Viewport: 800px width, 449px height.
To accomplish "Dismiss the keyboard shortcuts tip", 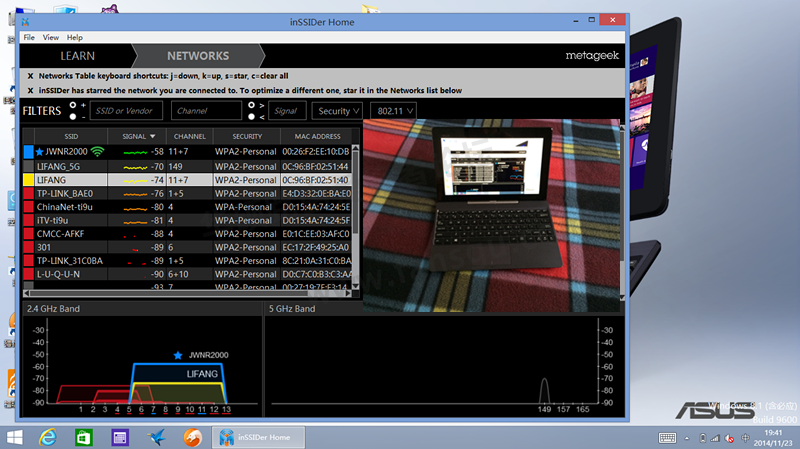I will [30, 76].
